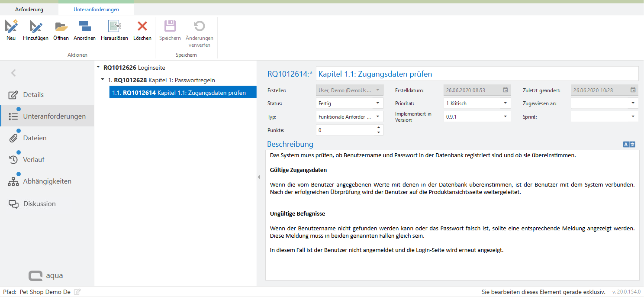Delete item using the red Löschen icon

pyautogui.click(x=142, y=27)
